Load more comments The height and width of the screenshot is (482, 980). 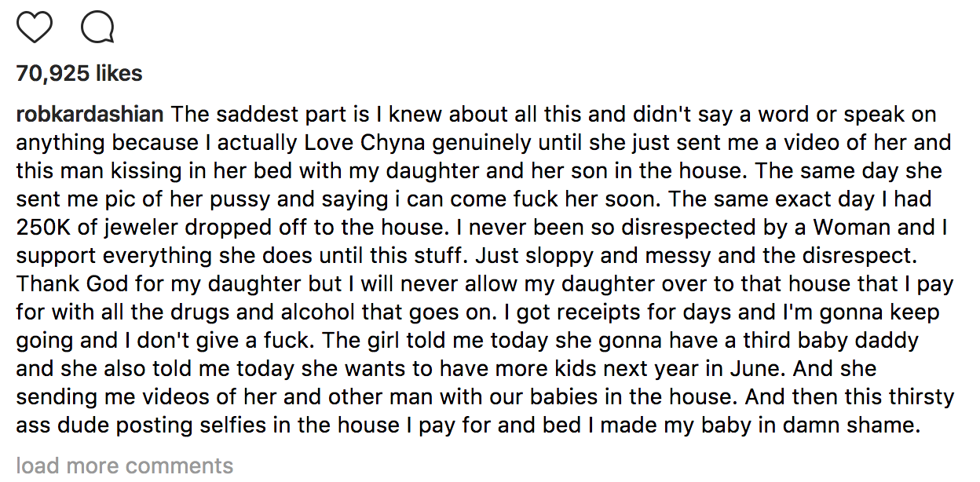(124, 466)
